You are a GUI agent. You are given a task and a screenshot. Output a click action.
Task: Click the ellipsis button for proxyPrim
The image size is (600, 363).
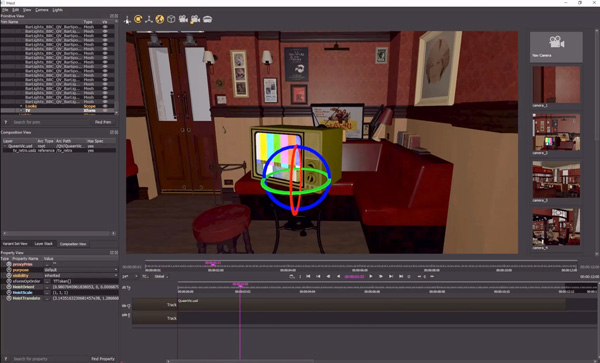[x=47, y=264]
